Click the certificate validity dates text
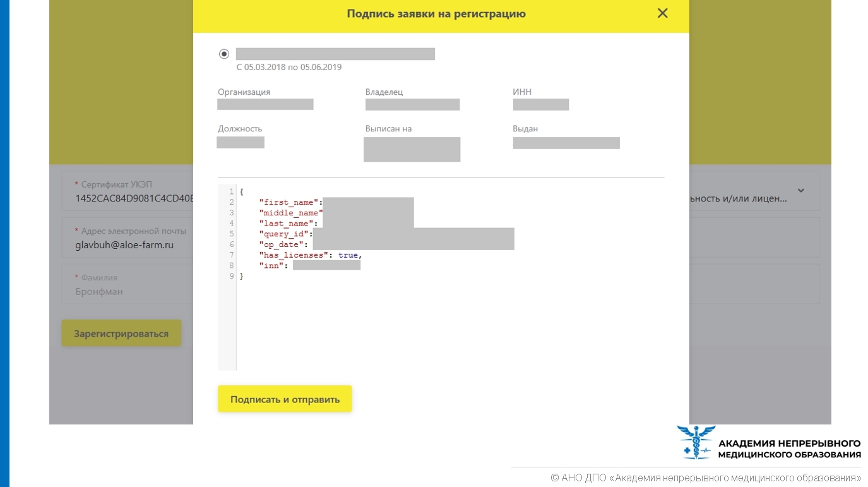 pyautogui.click(x=289, y=67)
